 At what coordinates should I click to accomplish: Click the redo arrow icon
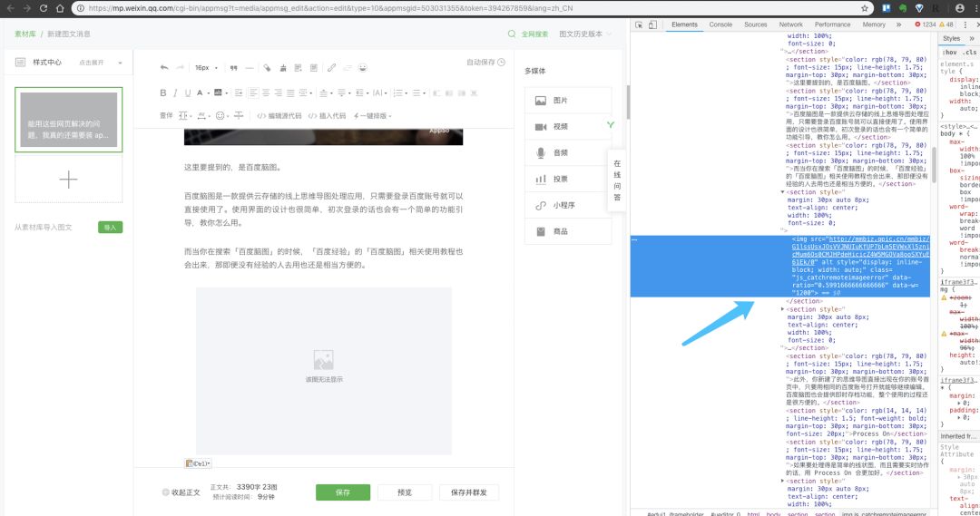(180, 67)
